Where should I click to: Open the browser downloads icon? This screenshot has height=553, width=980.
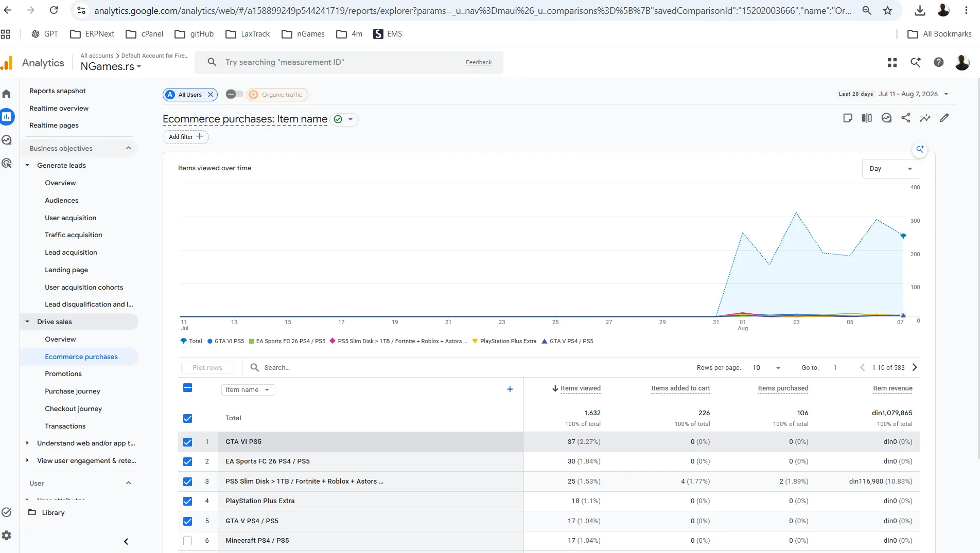920,10
